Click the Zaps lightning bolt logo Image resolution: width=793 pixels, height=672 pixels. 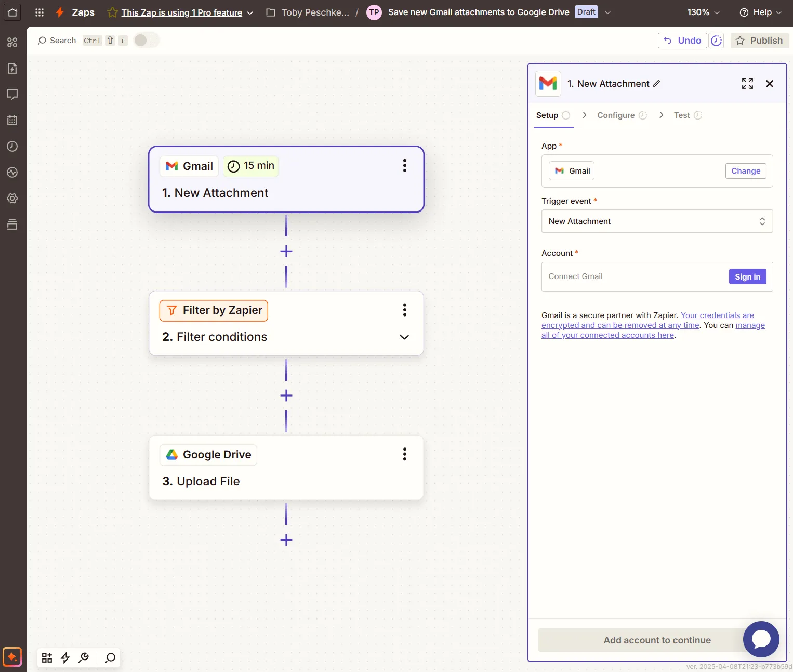pyautogui.click(x=60, y=12)
